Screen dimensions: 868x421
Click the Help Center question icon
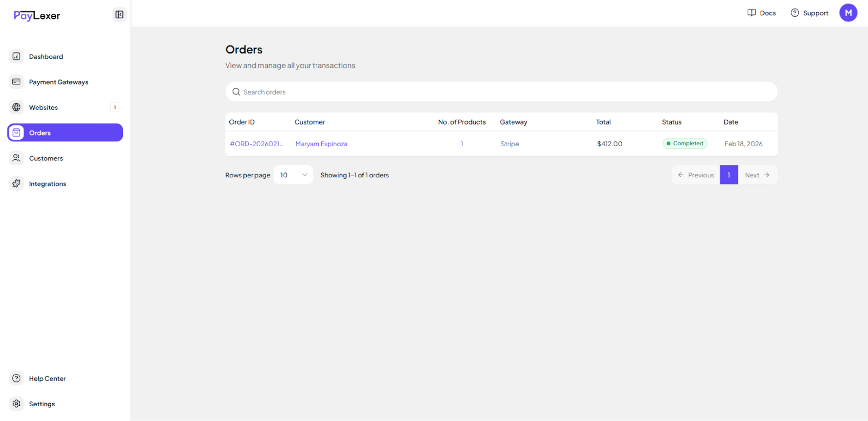(x=16, y=378)
